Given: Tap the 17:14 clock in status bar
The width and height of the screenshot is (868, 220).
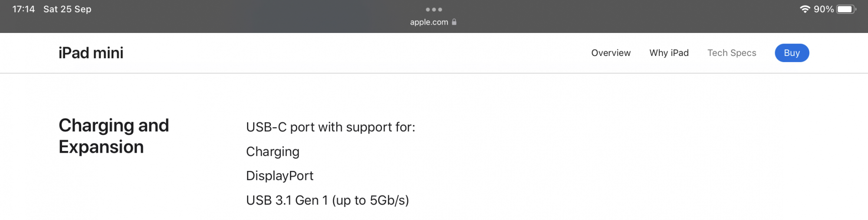Looking at the screenshot, I should (23, 9).
